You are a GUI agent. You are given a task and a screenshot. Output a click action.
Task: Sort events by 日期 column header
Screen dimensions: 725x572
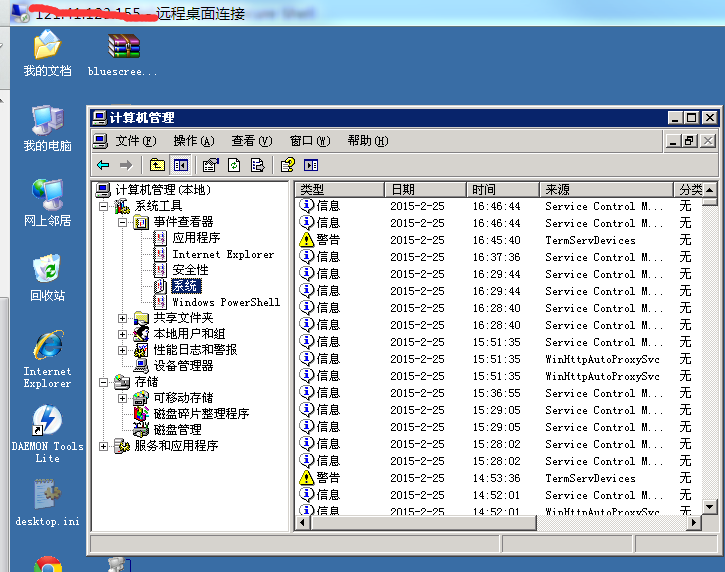click(x=425, y=189)
